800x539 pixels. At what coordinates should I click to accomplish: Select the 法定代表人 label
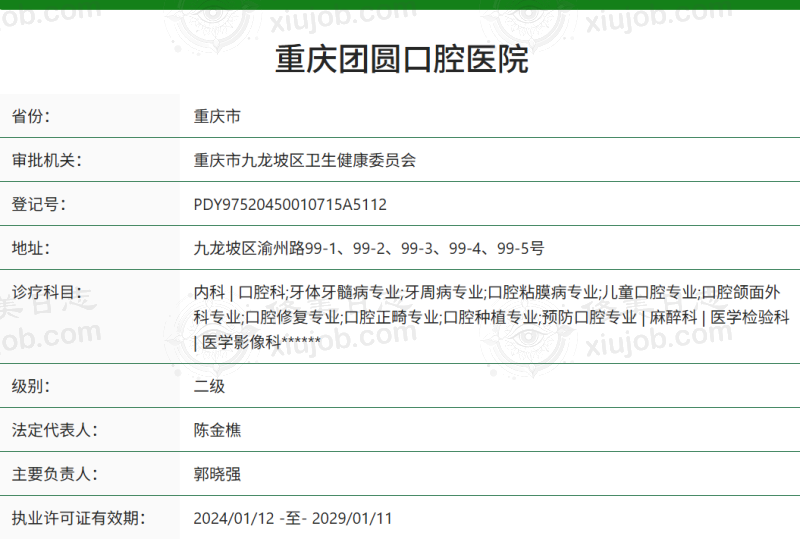(55, 430)
